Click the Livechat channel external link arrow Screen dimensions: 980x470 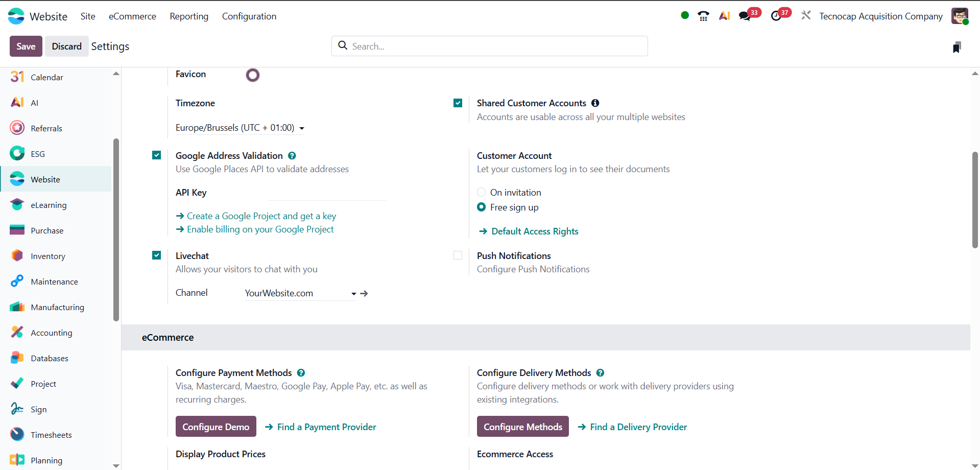coord(364,293)
